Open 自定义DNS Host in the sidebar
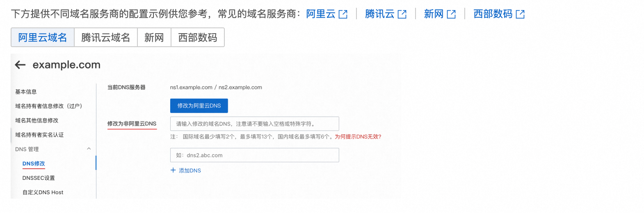 [x=43, y=192]
